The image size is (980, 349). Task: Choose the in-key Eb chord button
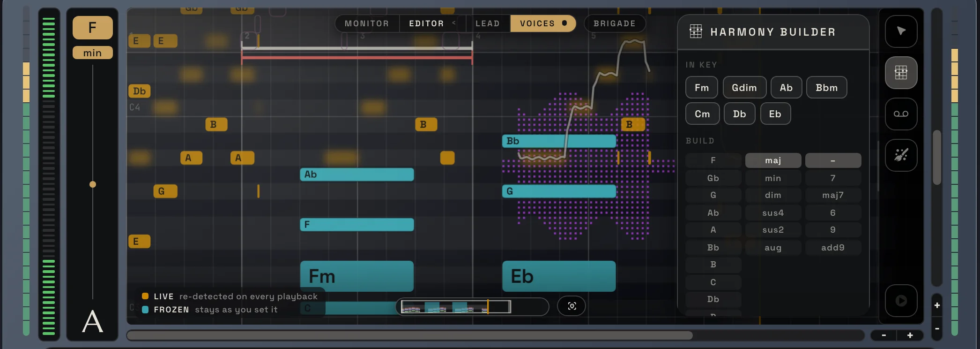pyautogui.click(x=775, y=114)
